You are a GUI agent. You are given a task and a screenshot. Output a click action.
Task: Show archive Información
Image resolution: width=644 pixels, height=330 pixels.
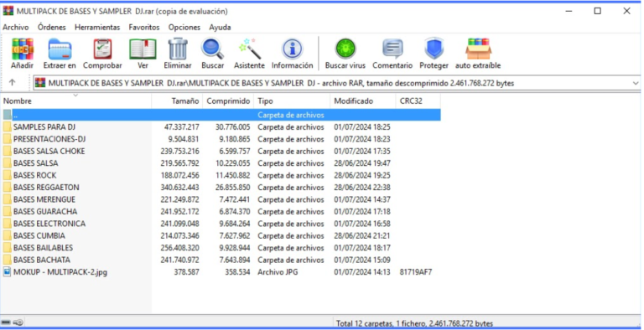pos(292,49)
